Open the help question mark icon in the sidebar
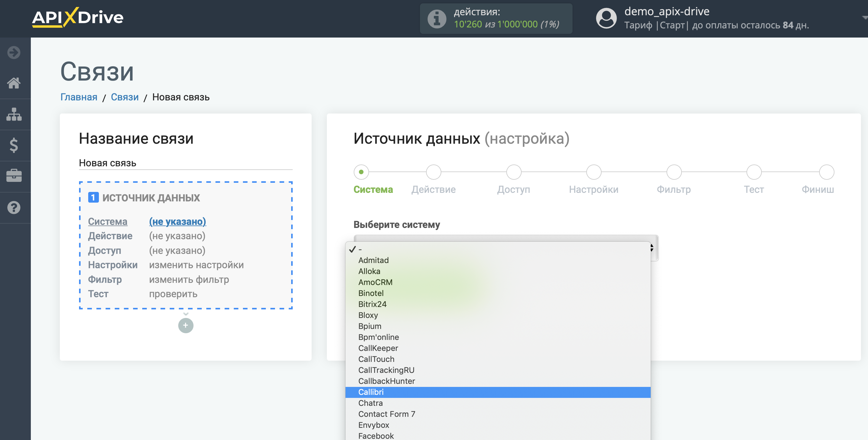The width and height of the screenshot is (868, 440). (14, 207)
